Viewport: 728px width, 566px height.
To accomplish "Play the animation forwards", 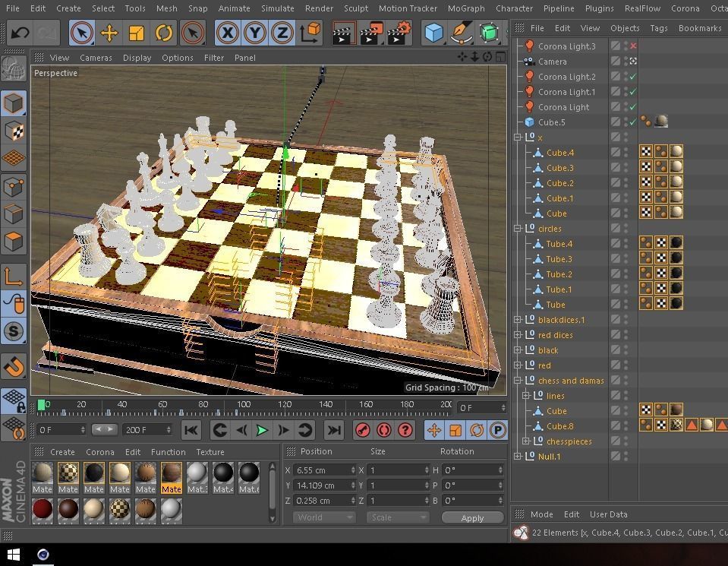I will (262, 430).
